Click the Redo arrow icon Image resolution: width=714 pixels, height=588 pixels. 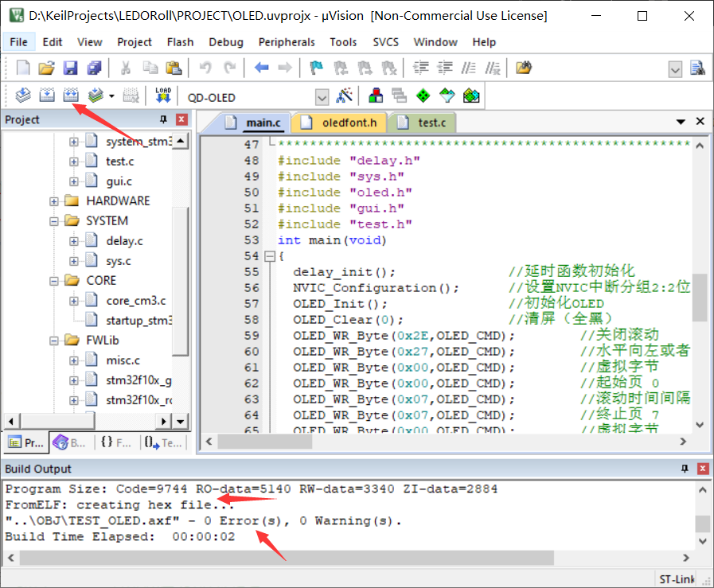pos(230,68)
